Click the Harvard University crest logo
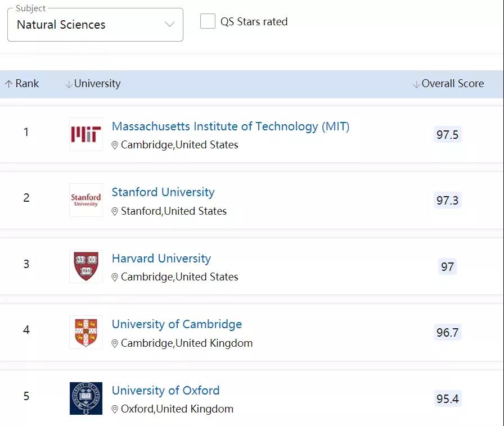The image size is (504, 426). [86, 266]
